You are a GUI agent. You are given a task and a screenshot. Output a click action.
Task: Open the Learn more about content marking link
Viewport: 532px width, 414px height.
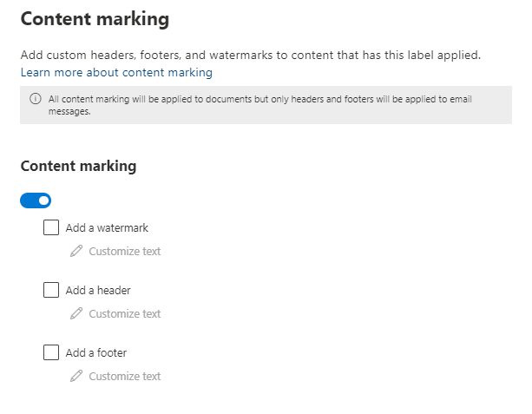coord(116,72)
